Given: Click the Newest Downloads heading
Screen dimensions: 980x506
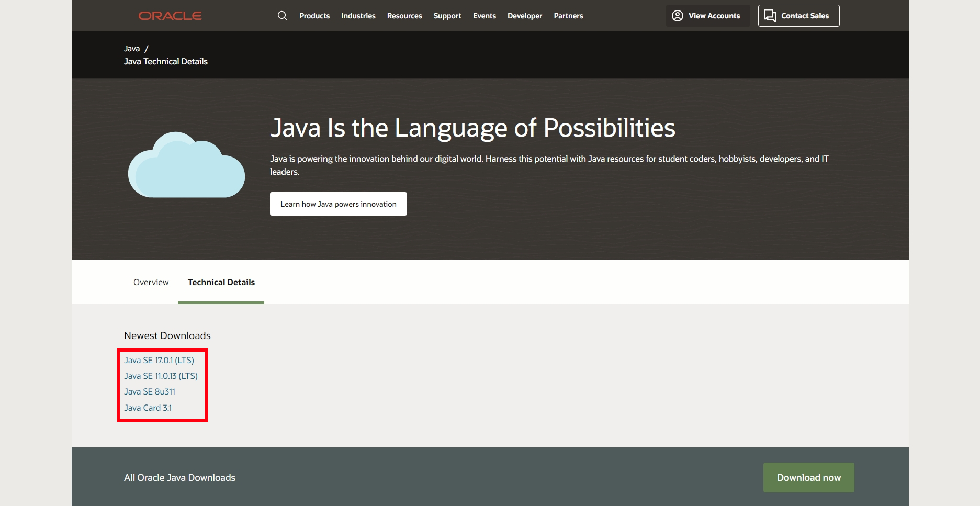Looking at the screenshot, I should [x=167, y=335].
